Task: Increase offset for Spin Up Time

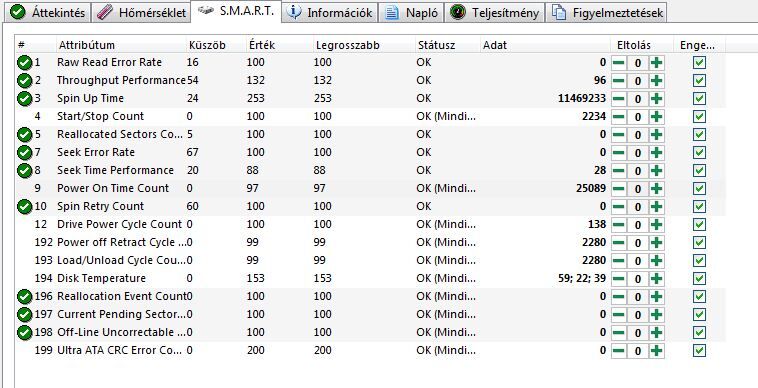Action: pyautogui.click(x=656, y=99)
